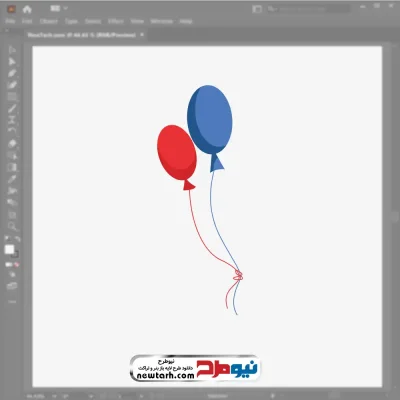
Task: Select the Eraser tool
Action: [x=12, y=144]
